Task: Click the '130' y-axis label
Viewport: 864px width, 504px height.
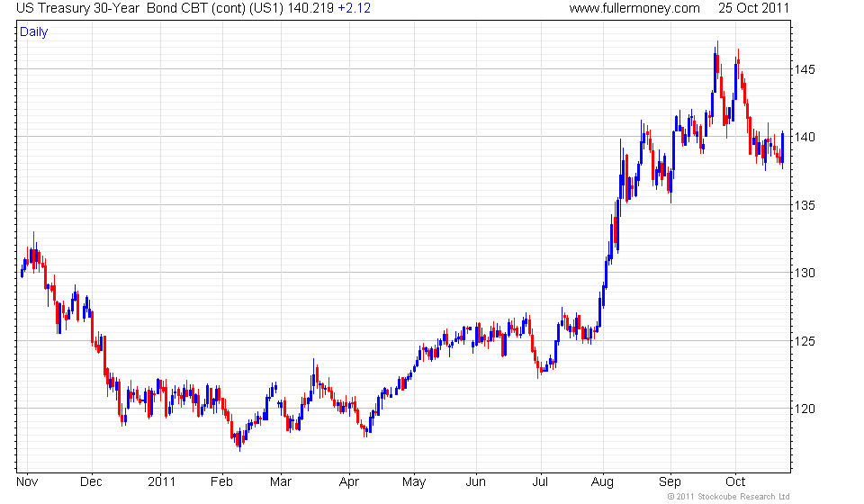Action: 805,273
